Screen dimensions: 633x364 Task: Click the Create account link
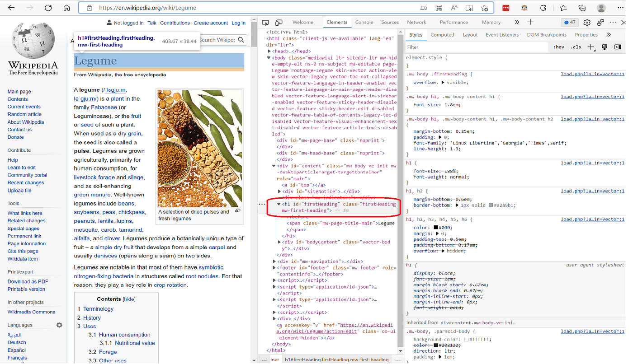pyautogui.click(x=211, y=23)
